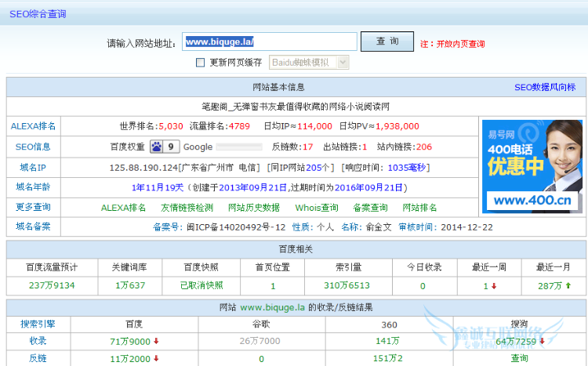Click the index volume 310万6513
The width and height of the screenshot is (588, 366).
pos(347,285)
